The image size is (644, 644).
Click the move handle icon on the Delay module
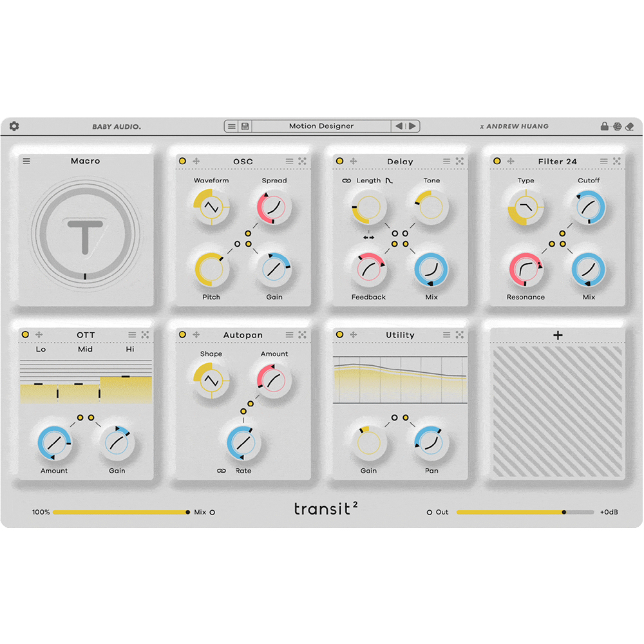click(354, 161)
